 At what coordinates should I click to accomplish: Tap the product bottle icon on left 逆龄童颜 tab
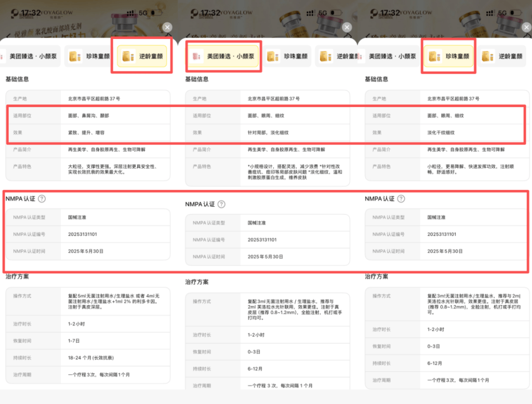(128, 56)
